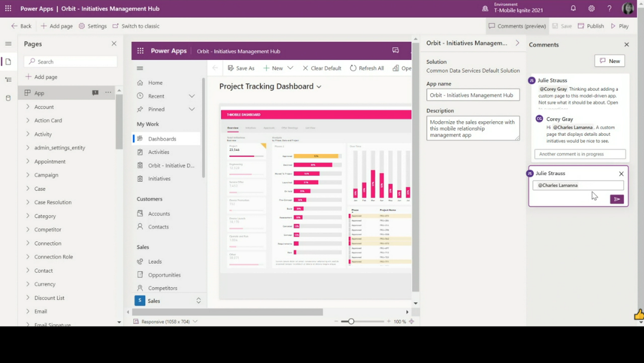Send the comment with arrow button
Image resolution: width=644 pixels, height=363 pixels.
[x=617, y=199]
